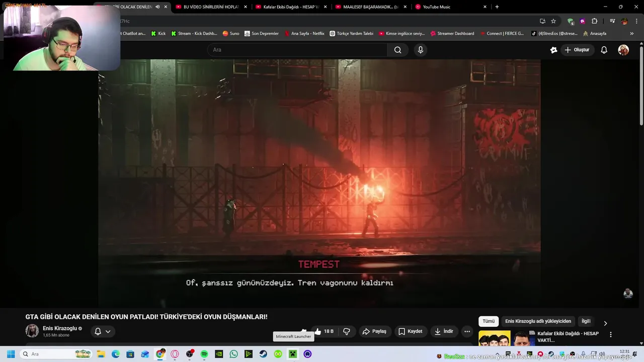The width and height of the screenshot is (644, 362).
Task: Click the Enis Kirazoglu channel avatar
Action: click(32, 331)
